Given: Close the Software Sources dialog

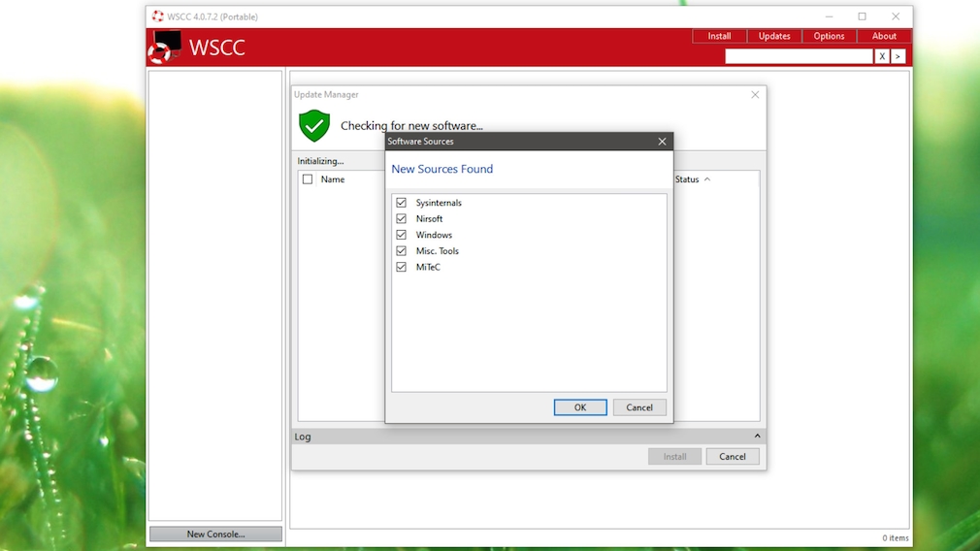Looking at the screenshot, I should point(662,142).
